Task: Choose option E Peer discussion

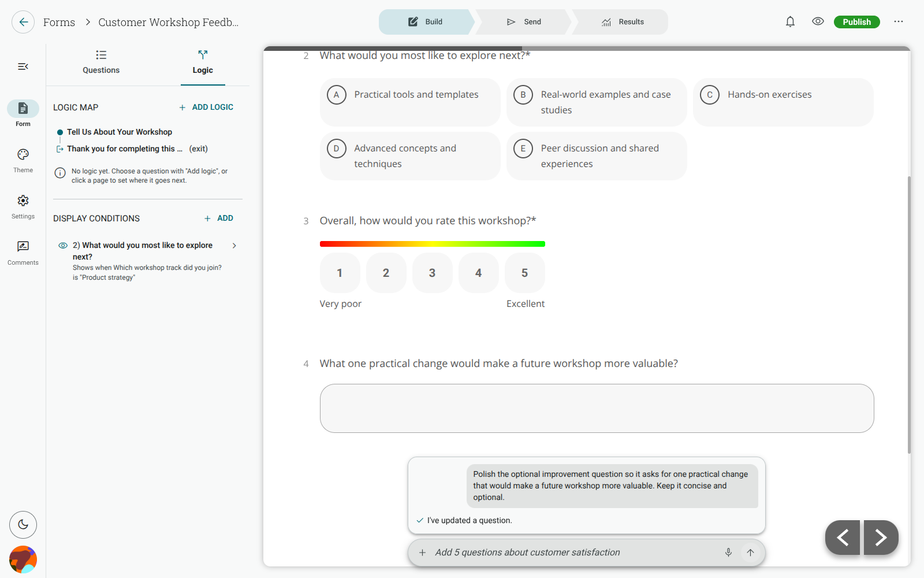Action: tap(597, 156)
